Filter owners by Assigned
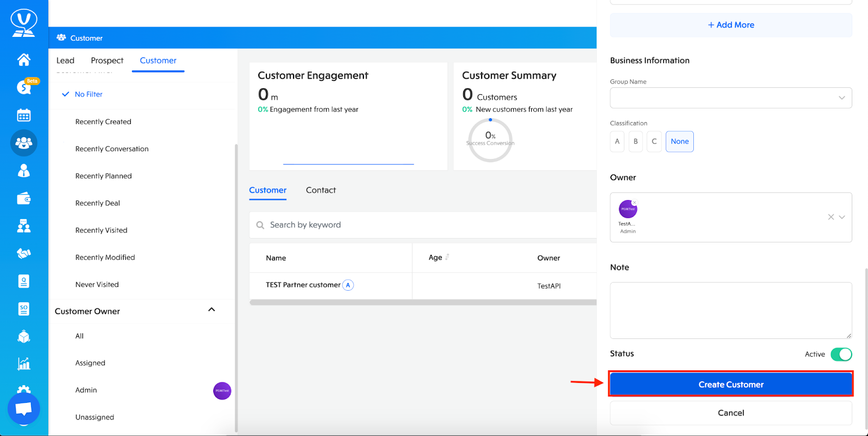 90,363
